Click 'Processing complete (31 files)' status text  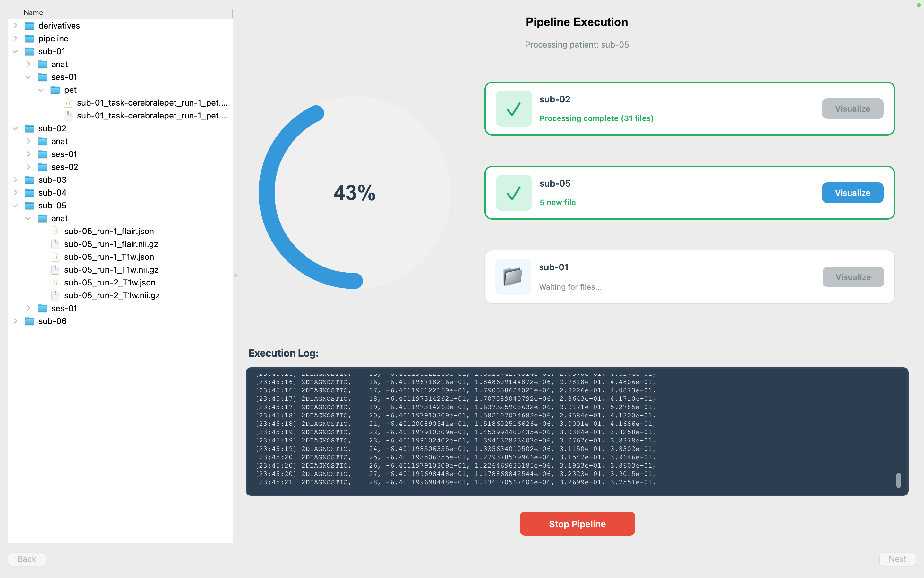click(596, 118)
